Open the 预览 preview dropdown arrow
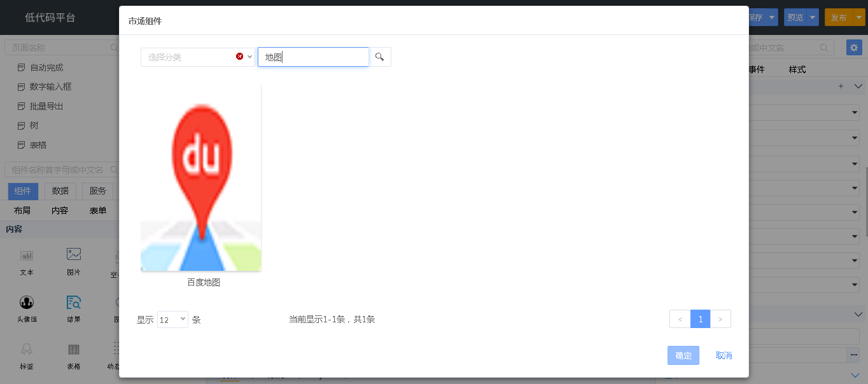Image resolution: width=868 pixels, height=384 pixels. click(813, 17)
